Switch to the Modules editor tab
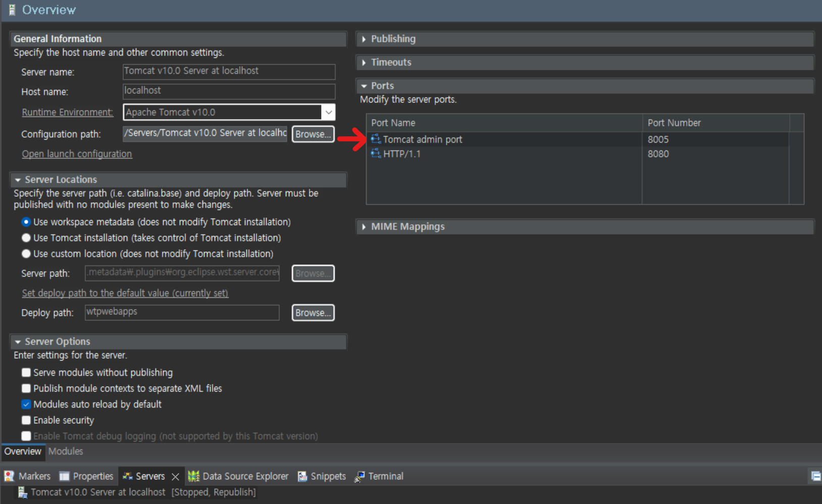822x504 pixels. (x=66, y=452)
